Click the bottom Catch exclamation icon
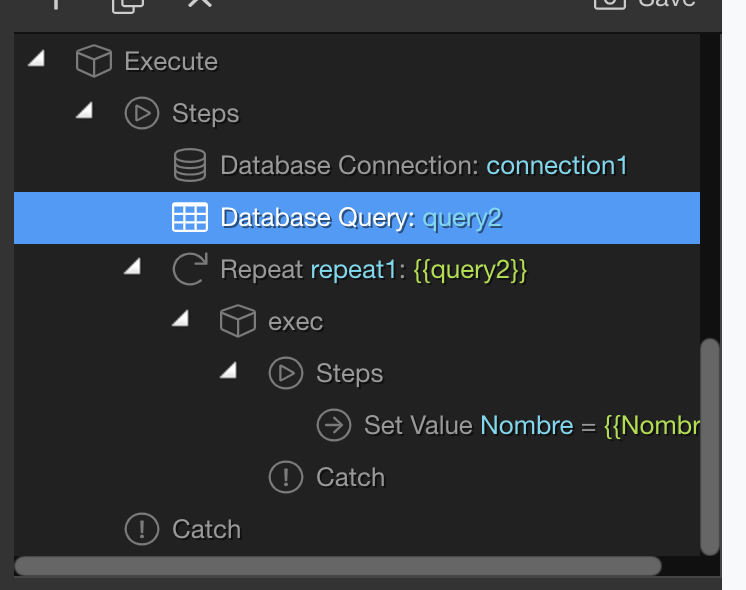 point(142,529)
